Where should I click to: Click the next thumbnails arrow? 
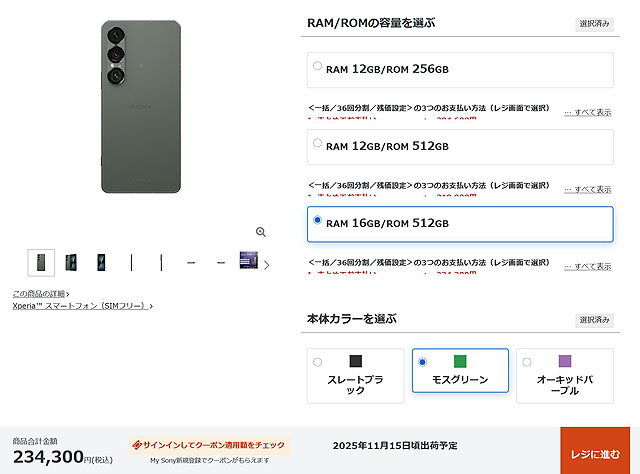266,264
